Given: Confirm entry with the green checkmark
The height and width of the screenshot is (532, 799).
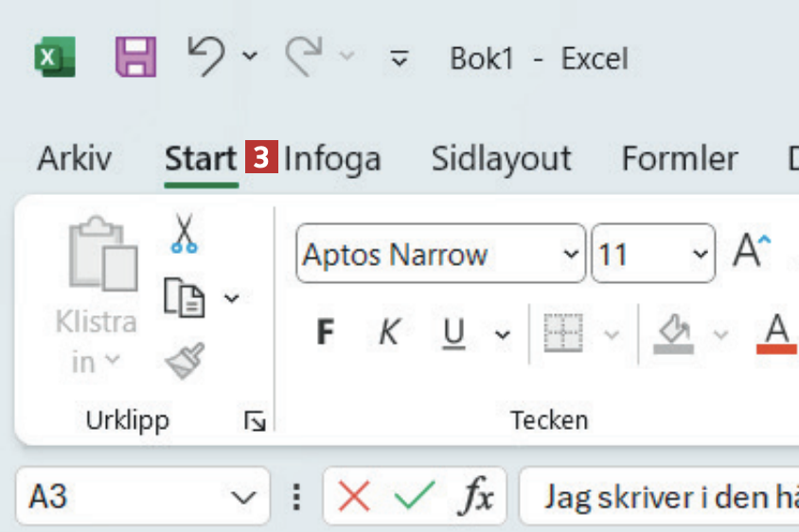Looking at the screenshot, I should click(415, 496).
